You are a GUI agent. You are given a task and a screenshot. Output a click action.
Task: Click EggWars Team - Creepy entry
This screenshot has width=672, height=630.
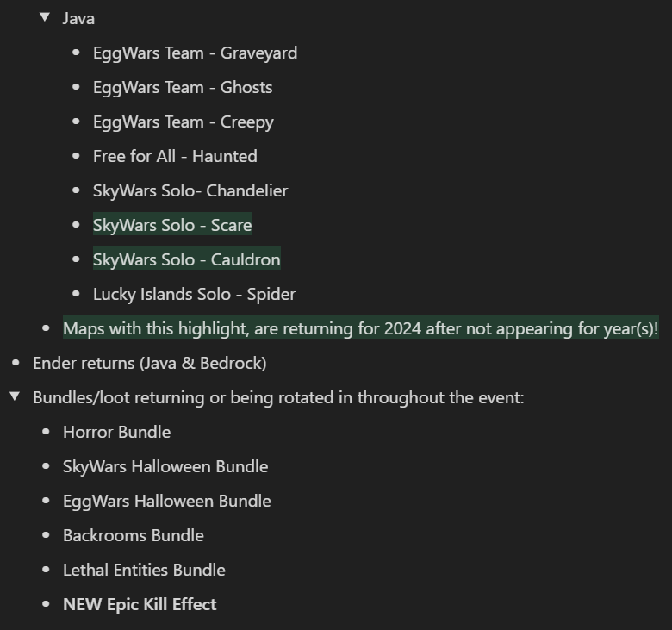pos(183,122)
